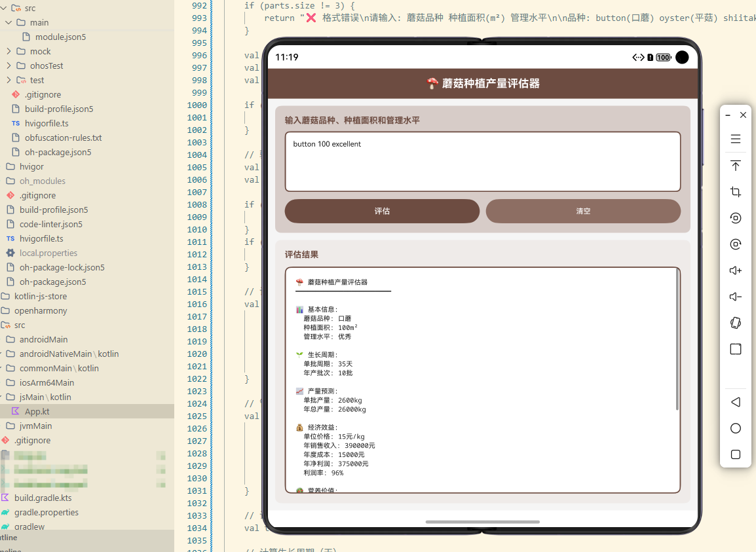The image size is (756, 552).
Task: Click the return statement on line 993
Action: click(x=510, y=18)
